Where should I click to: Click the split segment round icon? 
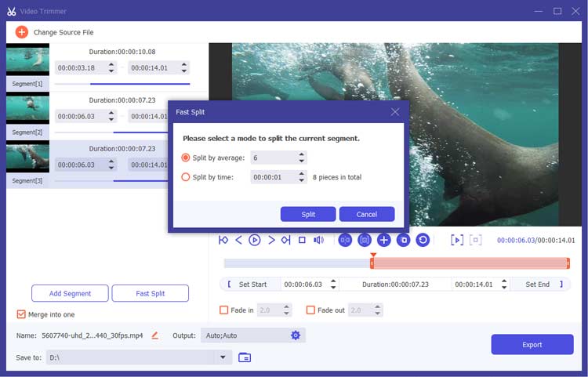(x=345, y=240)
